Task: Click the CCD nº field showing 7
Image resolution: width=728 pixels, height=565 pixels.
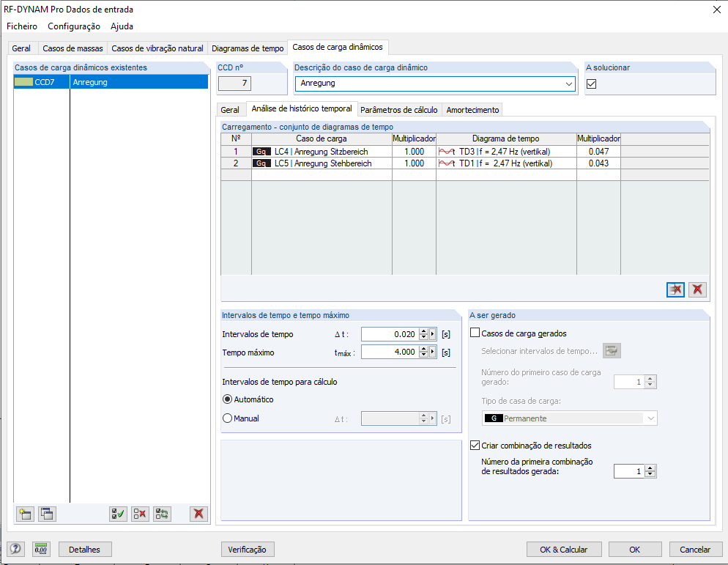Action: 235,84
